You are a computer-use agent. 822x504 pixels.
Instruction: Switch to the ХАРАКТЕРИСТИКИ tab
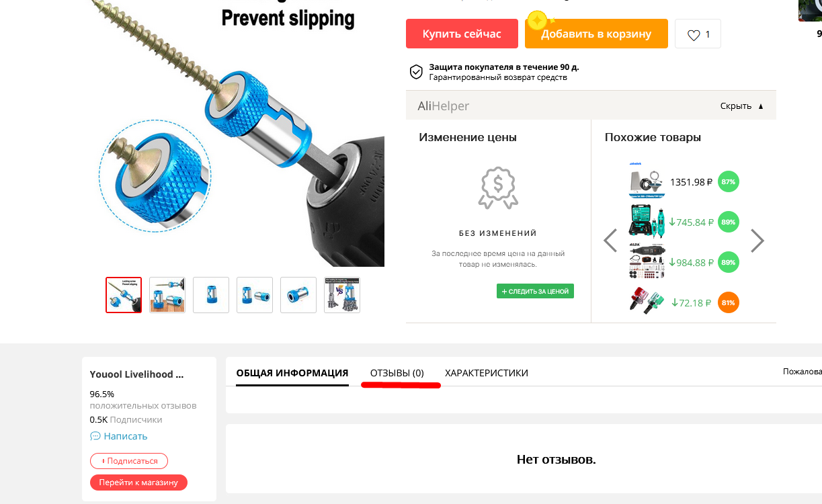(487, 373)
